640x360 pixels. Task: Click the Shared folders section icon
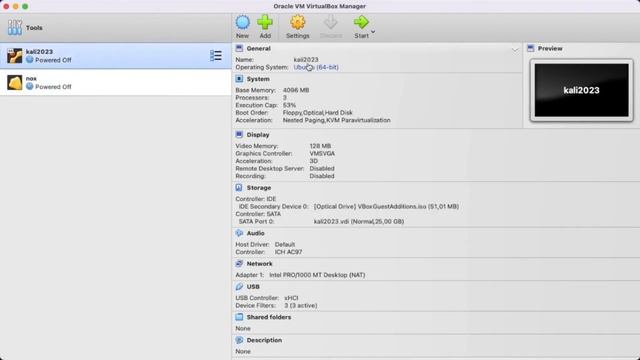click(239, 317)
